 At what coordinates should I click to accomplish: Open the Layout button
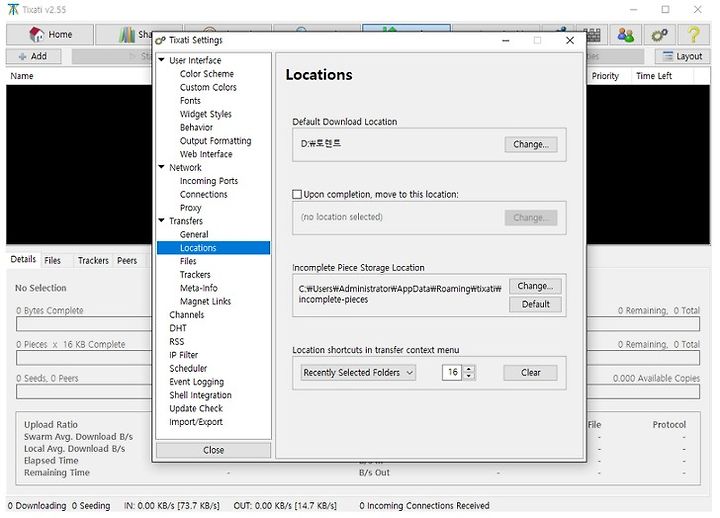(x=682, y=56)
